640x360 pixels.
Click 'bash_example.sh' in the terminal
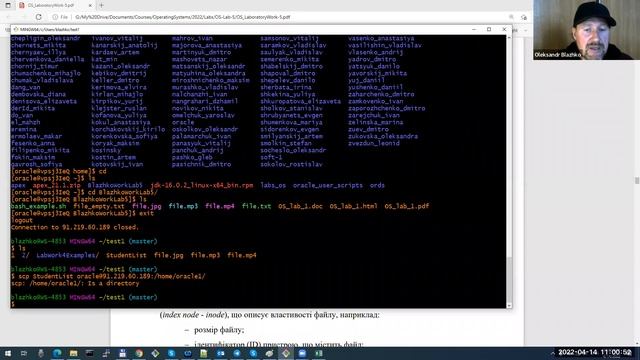[x=38, y=206]
